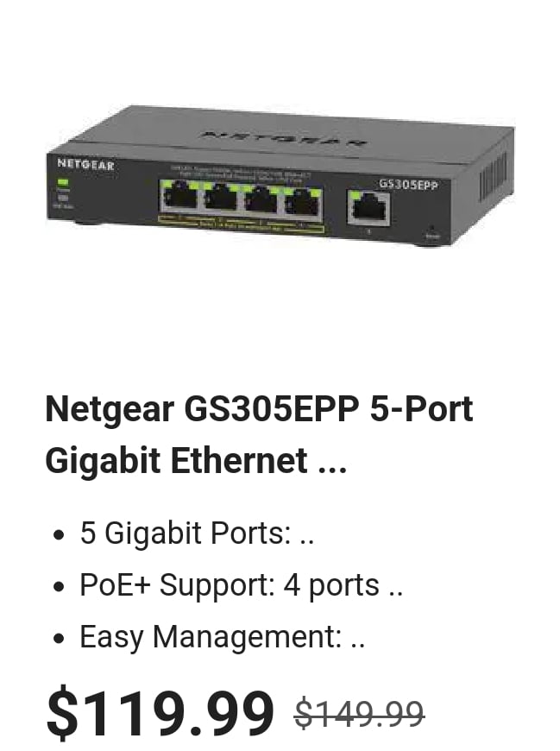The height and width of the screenshot is (751, 560).
Task: Click the crossed-out original price $149.99
Action: (359, 714)
